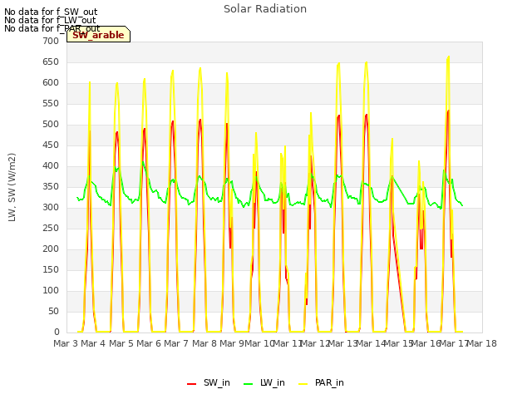Image resolution: width=532 pixels, height=399 pixels.
Task: Click the PAR_in peak on Mar 13
Action: pyautogui.click(x=366, y=62)
